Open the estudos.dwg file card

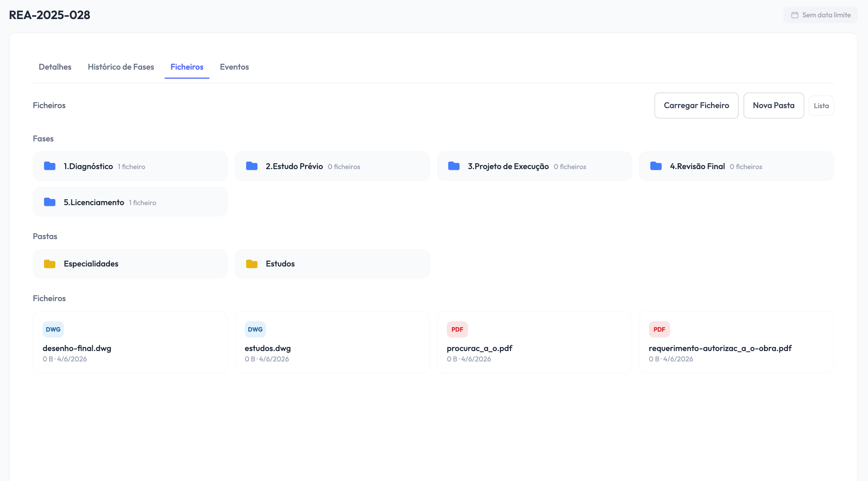coord(332,342)
